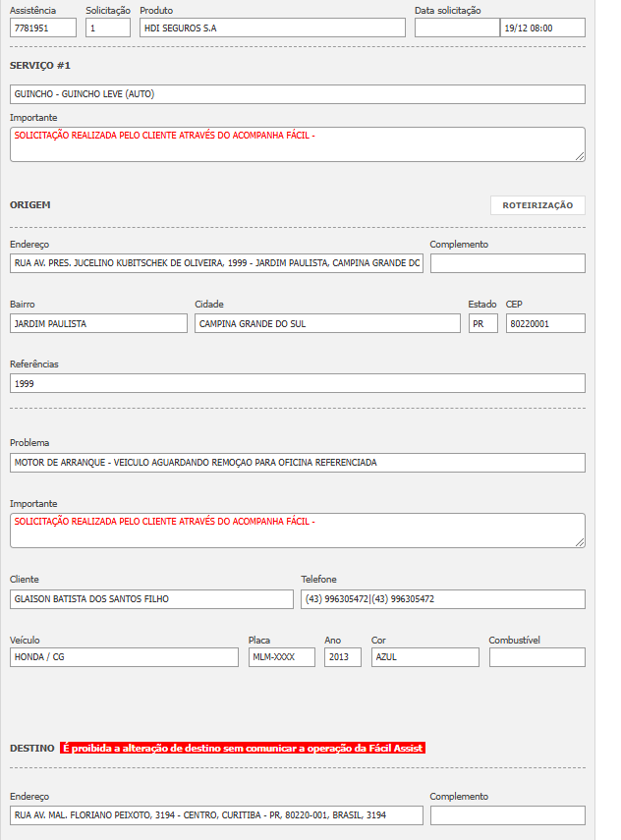Click the date field showing 19/12 08:00
This screenshot has height=840, width=621.
tap(541, 28)
